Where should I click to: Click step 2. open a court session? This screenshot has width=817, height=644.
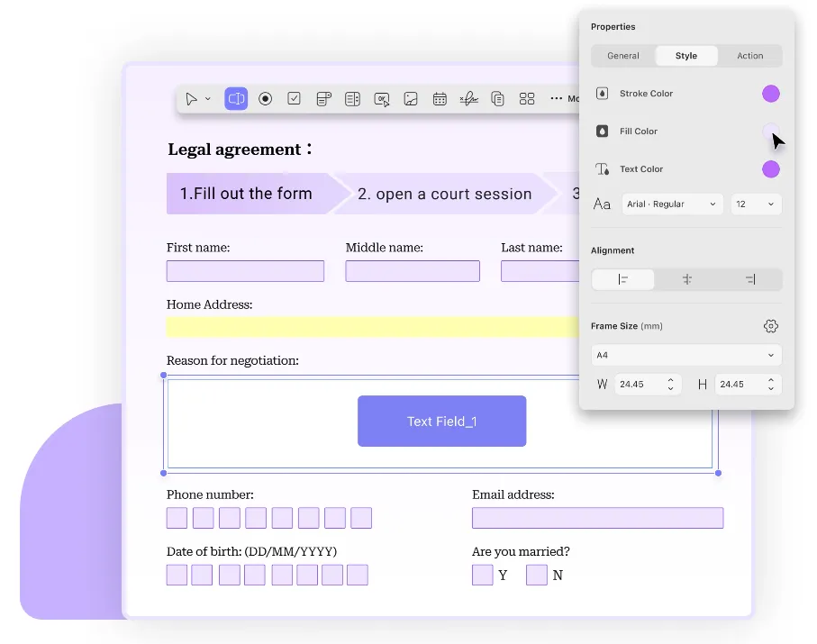point(444,194)
